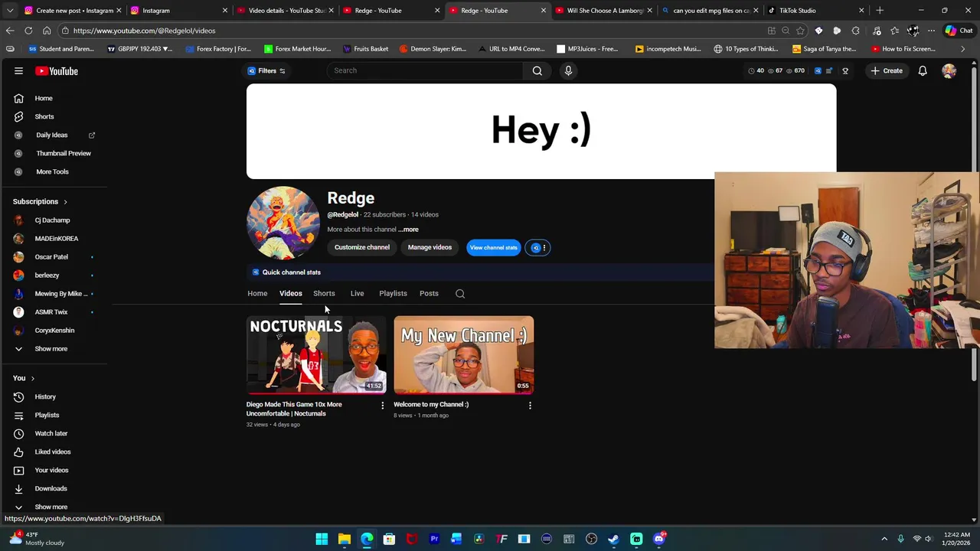Click the blue vidIQ icon in header bar

click(x=818, y=70)
